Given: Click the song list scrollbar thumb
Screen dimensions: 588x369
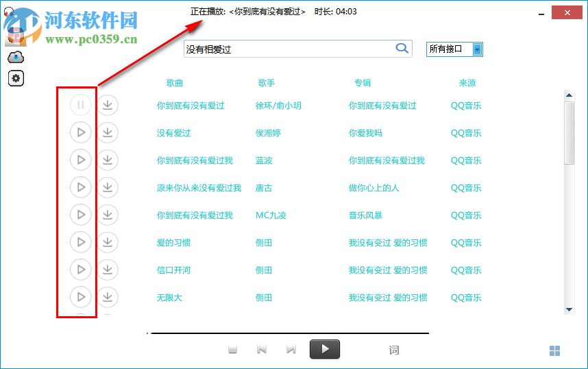Looking at the screenshot, I should (x=569, y=133).
